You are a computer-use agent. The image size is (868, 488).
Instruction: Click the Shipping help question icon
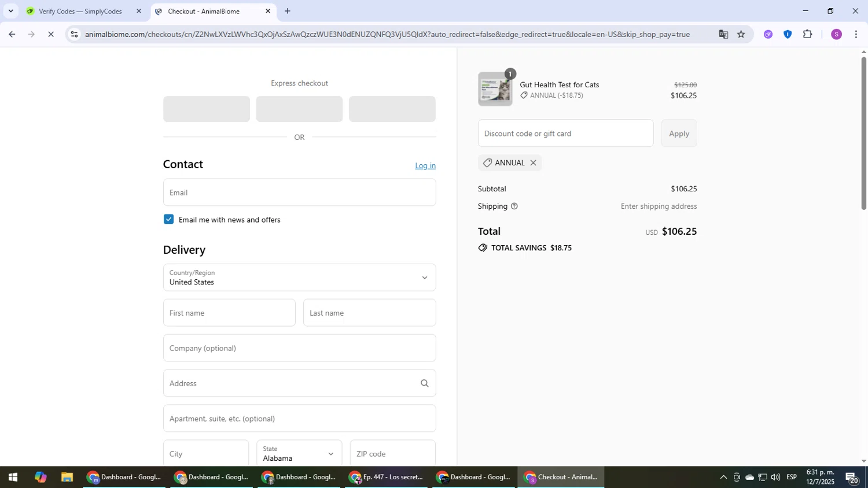click(514, 206)
